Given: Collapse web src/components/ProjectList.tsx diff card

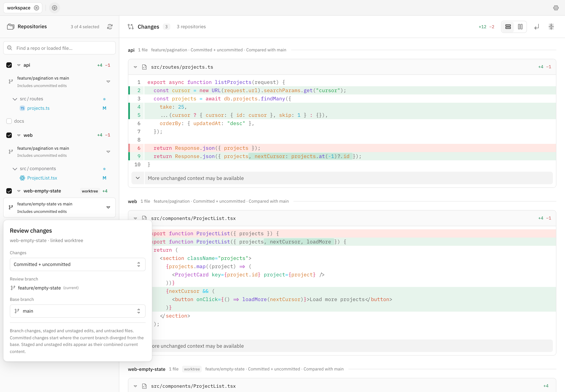Looking at the screenshot, I should point(135,218).
